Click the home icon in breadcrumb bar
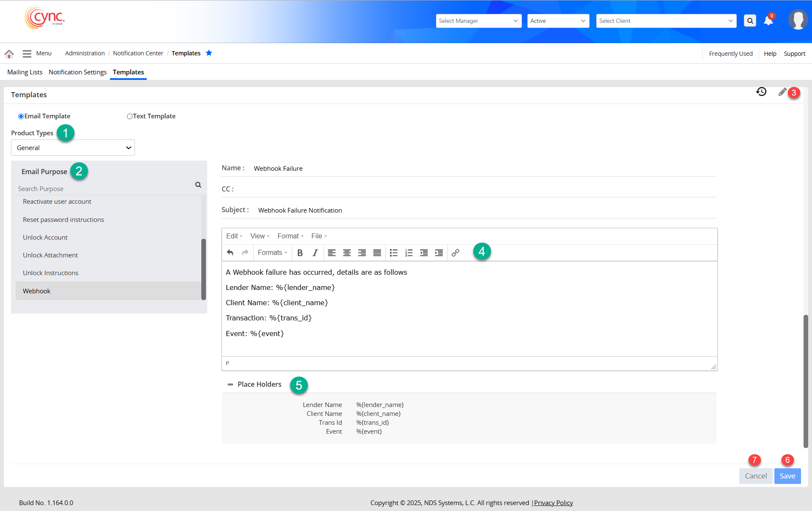Image resolution: width=812 pixels, height=511 pixels. coord(9,54)
